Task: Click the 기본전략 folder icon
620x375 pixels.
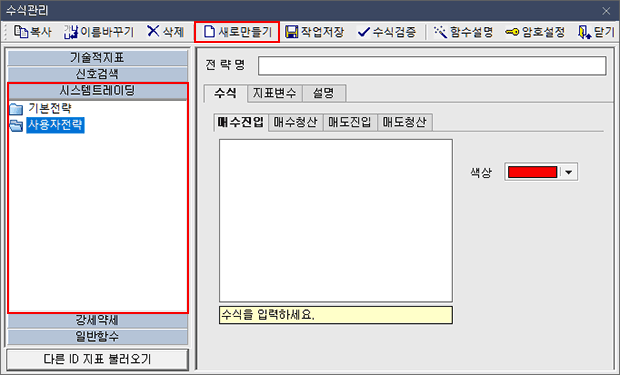Action: pyautogui.click(x=16, y=109)
